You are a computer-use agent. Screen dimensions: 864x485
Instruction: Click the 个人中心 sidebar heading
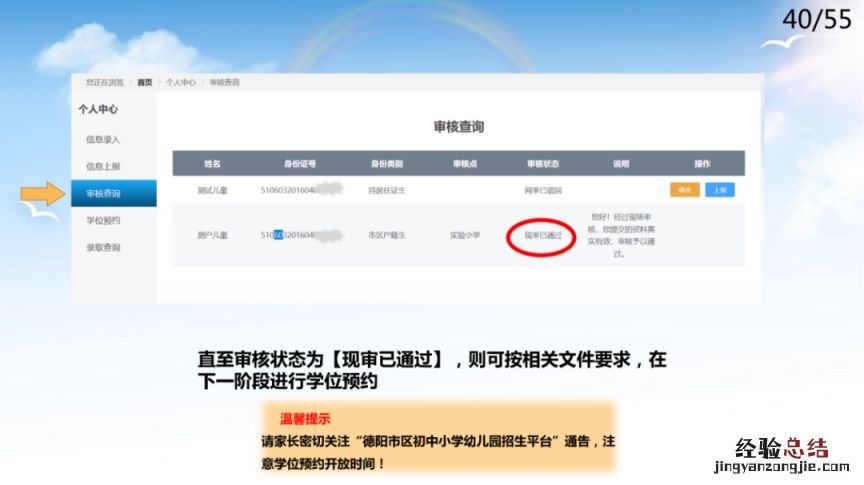[x=98, y=109]
